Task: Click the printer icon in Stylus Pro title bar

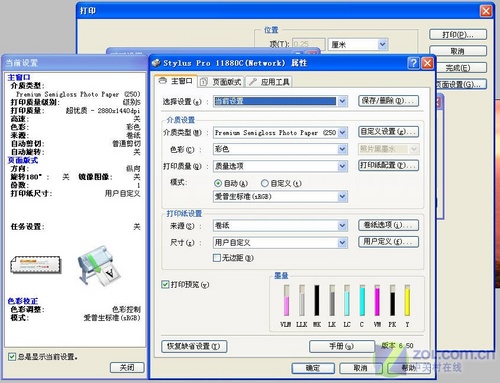Action: click(x=156, y=63)
